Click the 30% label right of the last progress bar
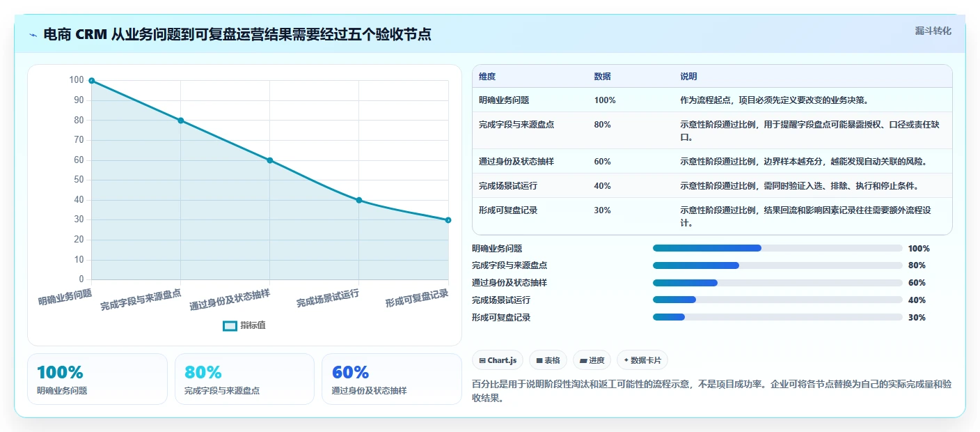Viewport: 980px width, 432px height. [x=917, y=318]
